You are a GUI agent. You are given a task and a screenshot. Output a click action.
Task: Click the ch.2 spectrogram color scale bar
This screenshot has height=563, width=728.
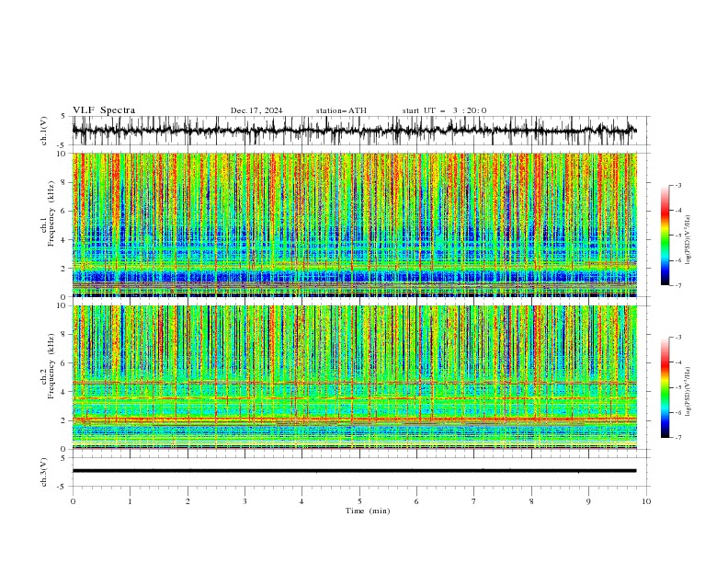665,387
